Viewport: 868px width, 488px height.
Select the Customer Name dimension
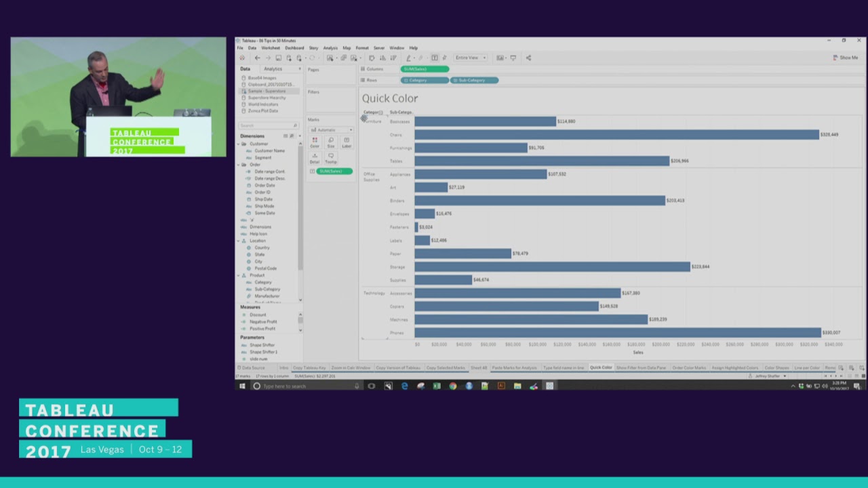[x=269, y=150]
